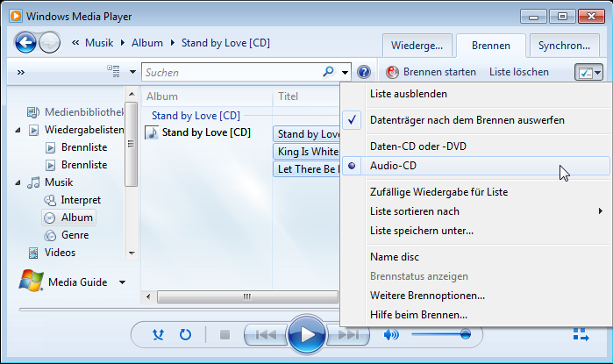Click the Stand by Love album music icon

pyautogui.click(x=152, y=132)
